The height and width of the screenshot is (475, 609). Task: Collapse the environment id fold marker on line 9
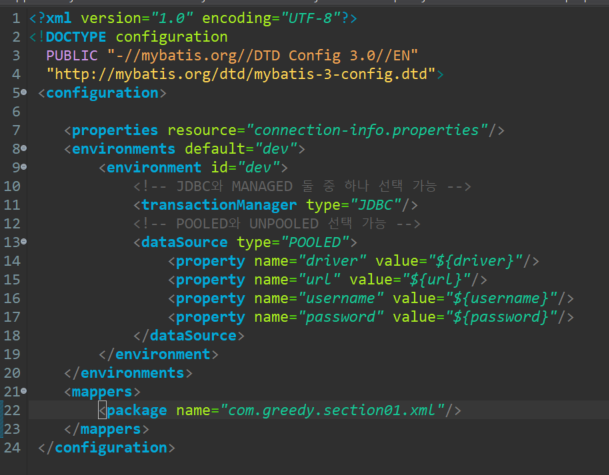(24, 167)
